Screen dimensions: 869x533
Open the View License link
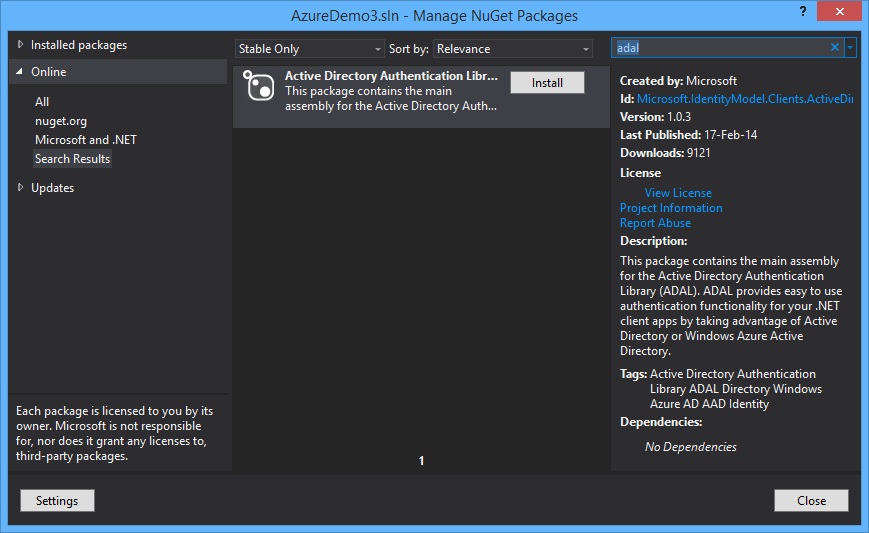(678, 193)
